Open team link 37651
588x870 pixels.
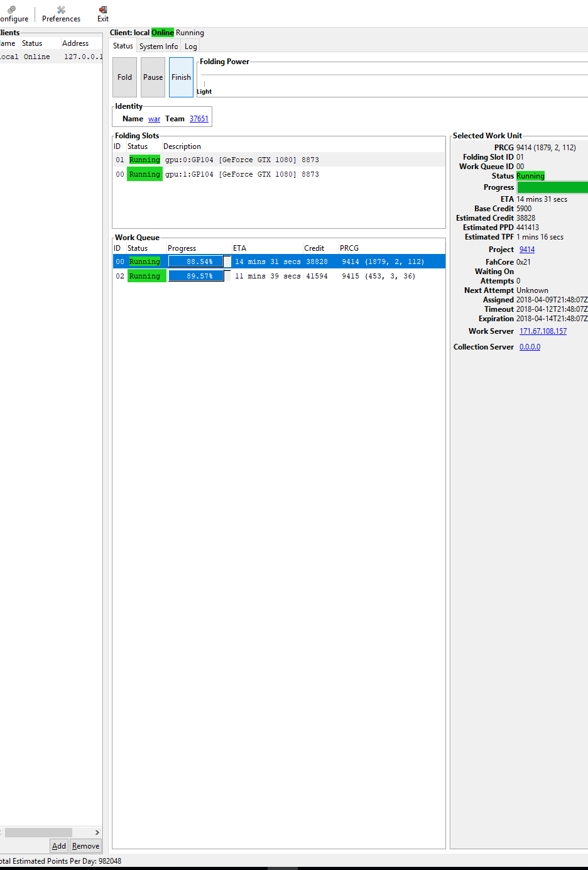click(199, 119)
